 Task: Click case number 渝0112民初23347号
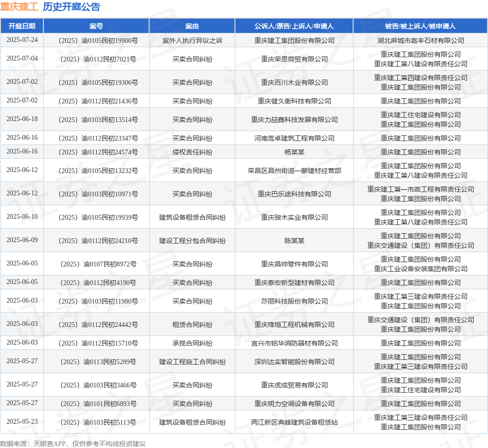[x=98, y=138]
